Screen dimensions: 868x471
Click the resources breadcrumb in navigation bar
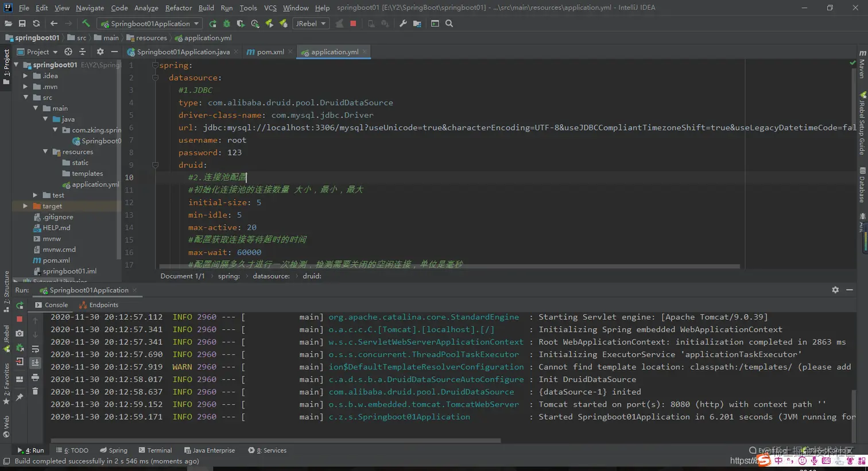click(x=151, y=38)
